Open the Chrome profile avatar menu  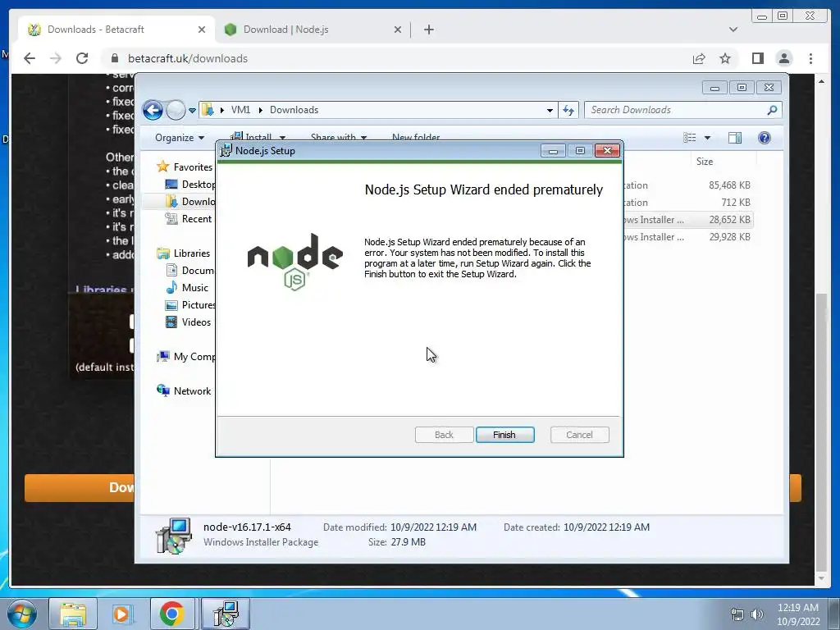click(x=784, y=58)
